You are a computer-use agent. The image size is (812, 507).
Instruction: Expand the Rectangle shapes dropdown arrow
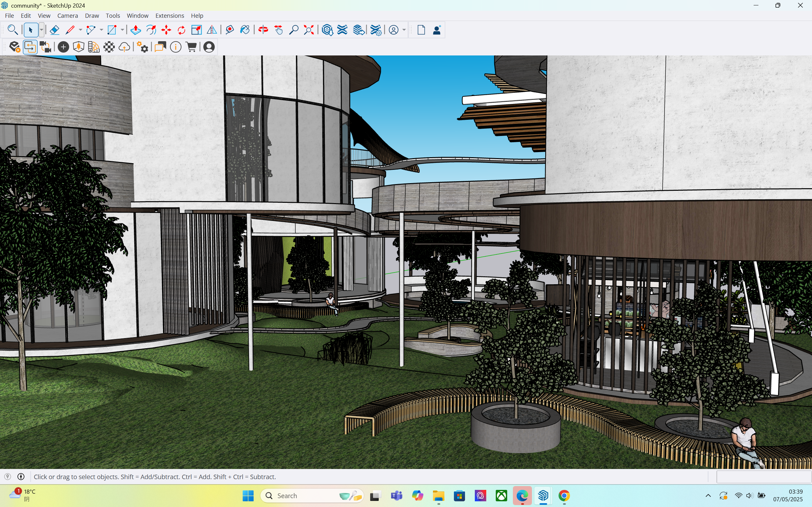coord(122,30)
